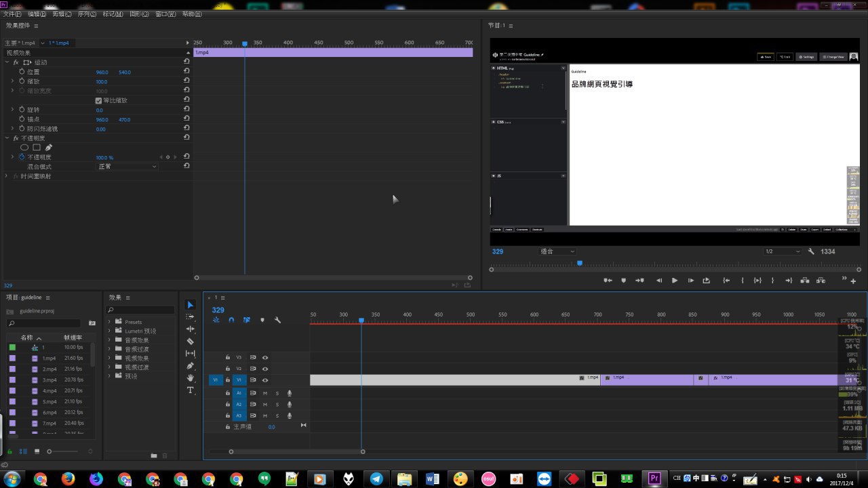868x488 pixels.
Task: Choose the Hand tool
Action: pos(190,378)
